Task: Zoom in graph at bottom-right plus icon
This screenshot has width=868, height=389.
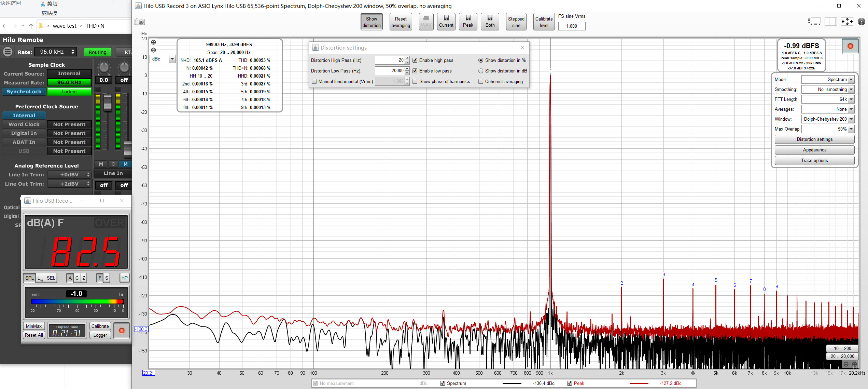Action: [x=854, y=364]
